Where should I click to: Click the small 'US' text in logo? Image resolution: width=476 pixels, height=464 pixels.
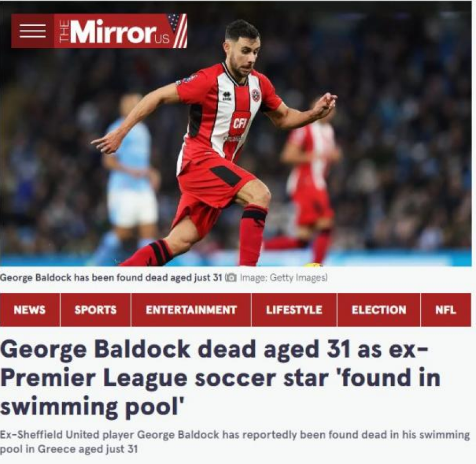point(162,38)
